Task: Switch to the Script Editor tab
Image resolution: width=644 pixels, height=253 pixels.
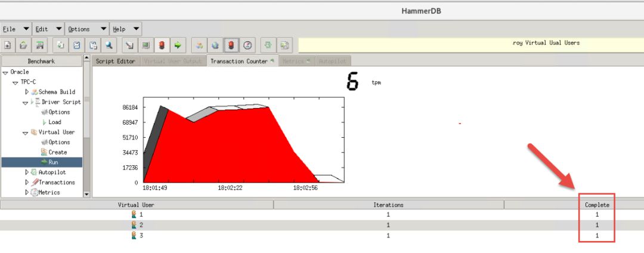Action: pyautogui.click(x=116, y=61)
